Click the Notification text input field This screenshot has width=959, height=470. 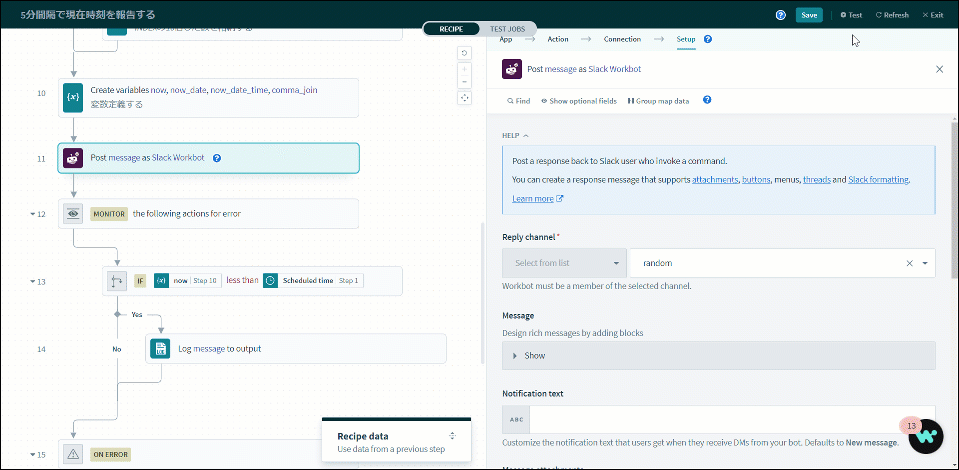click(x=732, y=420)
